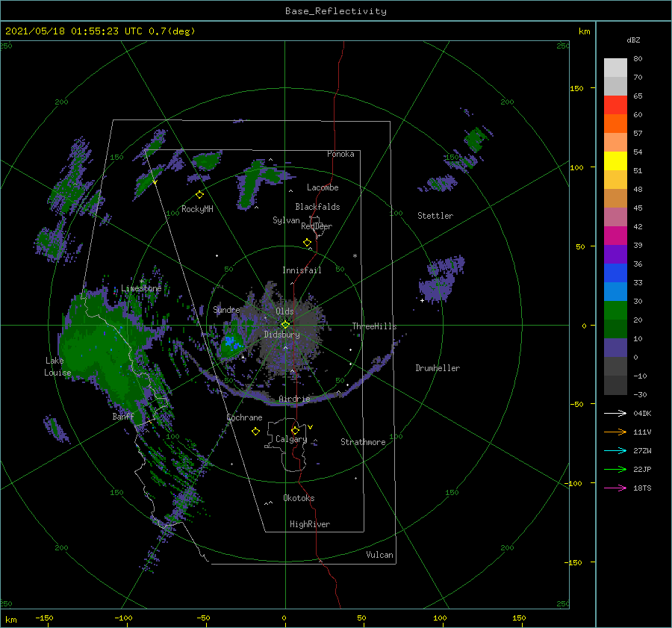Select yellow diamond marker below RedDeer label
This screenshot has height=628, width=672.
(x=307, y=243)
